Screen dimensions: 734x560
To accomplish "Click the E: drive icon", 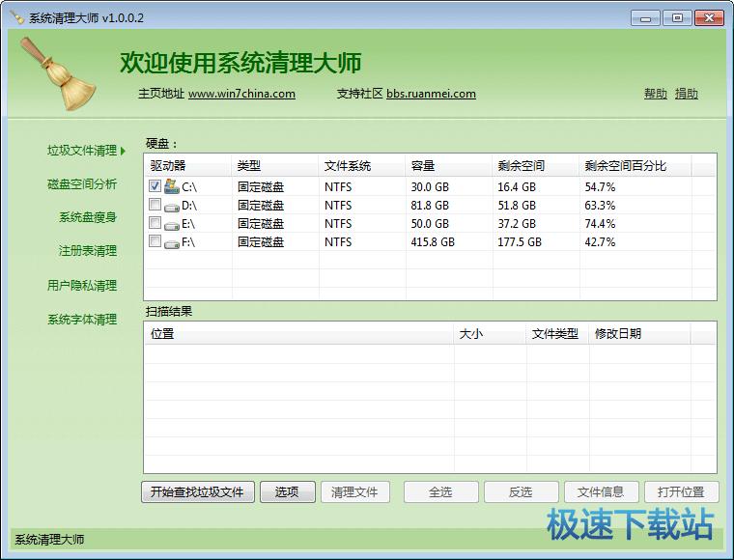I will (x=172, y=224).
